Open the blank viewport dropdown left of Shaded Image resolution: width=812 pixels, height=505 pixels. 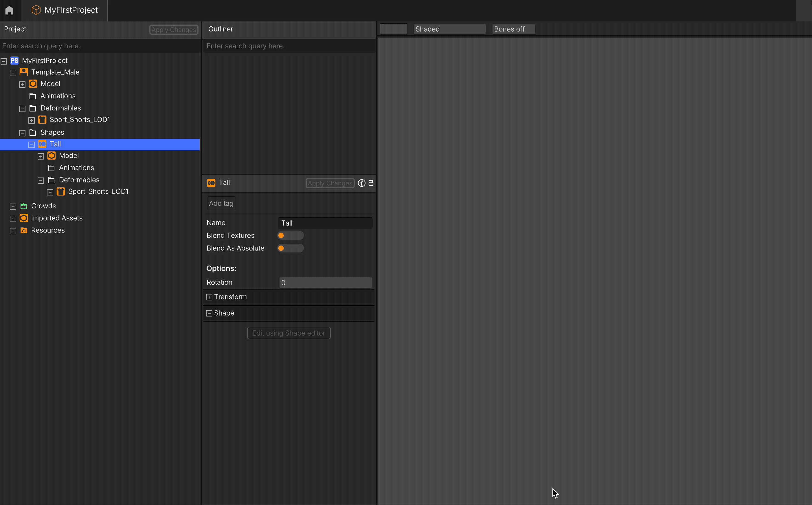[394, 29]
